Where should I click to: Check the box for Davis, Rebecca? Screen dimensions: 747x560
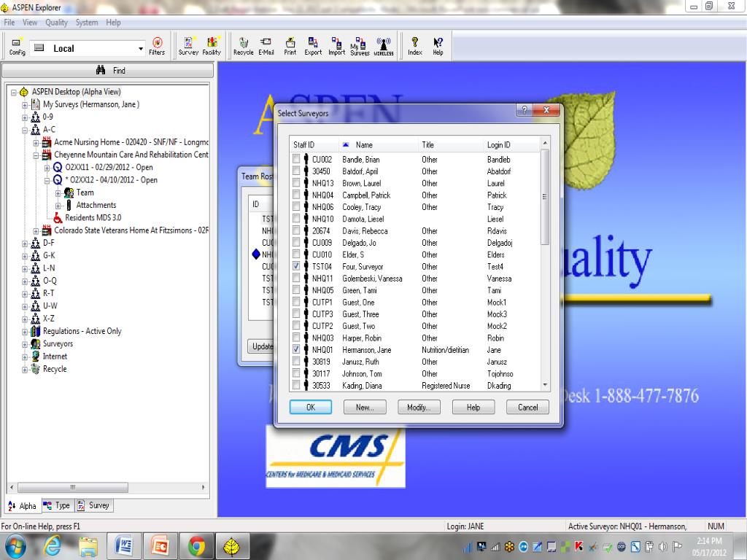pyautogui.click(x=296, y=230)
